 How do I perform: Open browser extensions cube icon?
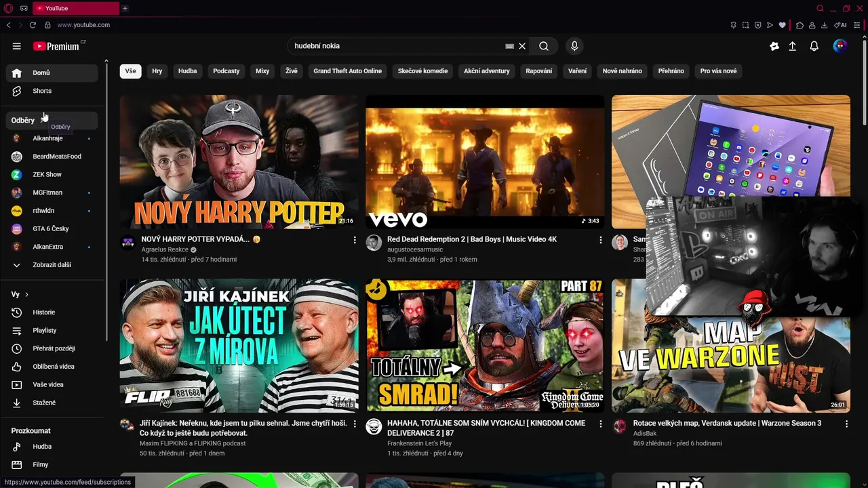(x=800, y=25)
